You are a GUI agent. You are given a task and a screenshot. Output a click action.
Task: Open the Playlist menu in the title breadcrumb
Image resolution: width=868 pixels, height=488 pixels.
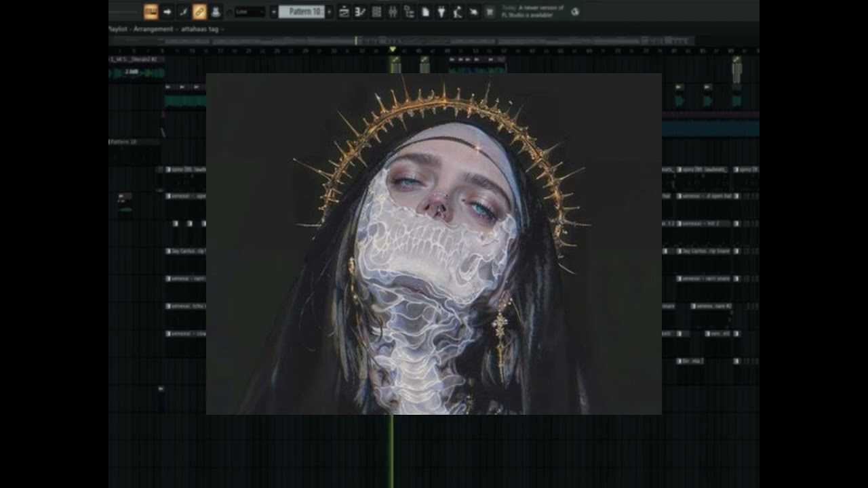click(118, 29)
